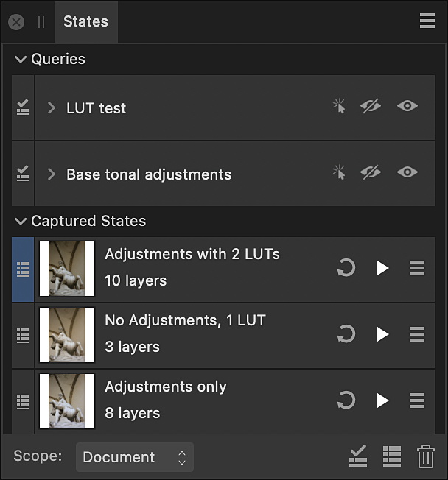448x480 pixels.
Task: Open options menu for Adjustments only state
Action: (417, 400)
